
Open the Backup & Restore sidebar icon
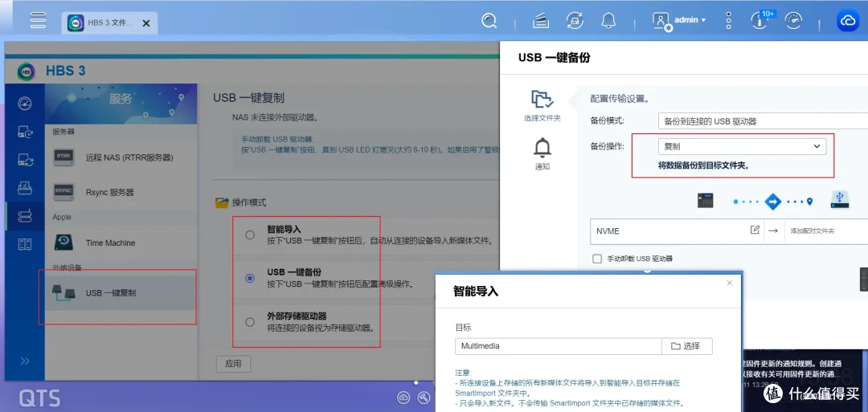point(25,132)
